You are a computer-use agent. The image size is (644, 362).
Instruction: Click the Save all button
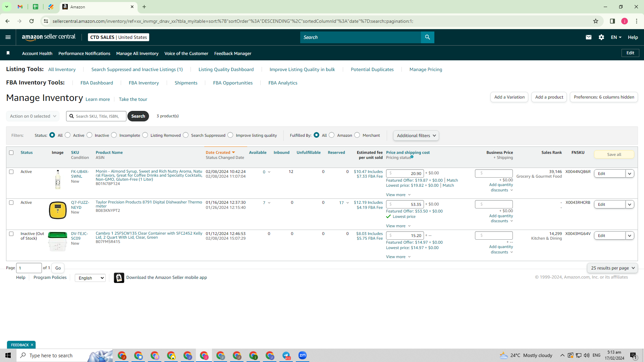[614, 155]
